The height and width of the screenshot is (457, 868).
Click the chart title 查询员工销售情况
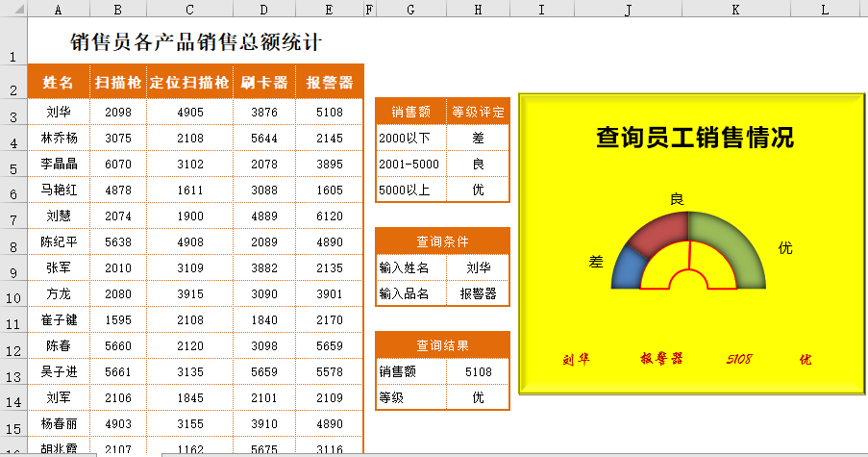(694, 138)
